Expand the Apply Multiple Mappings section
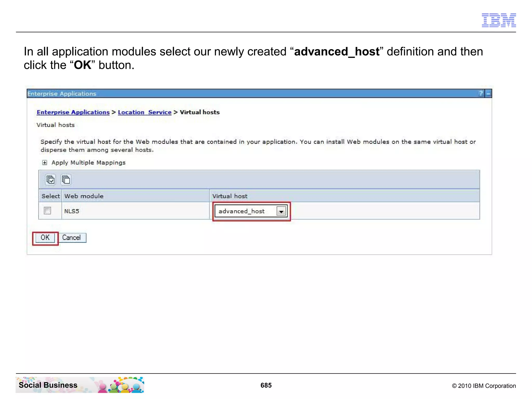This screenshot has height=399, width=532. click(45, 163)
